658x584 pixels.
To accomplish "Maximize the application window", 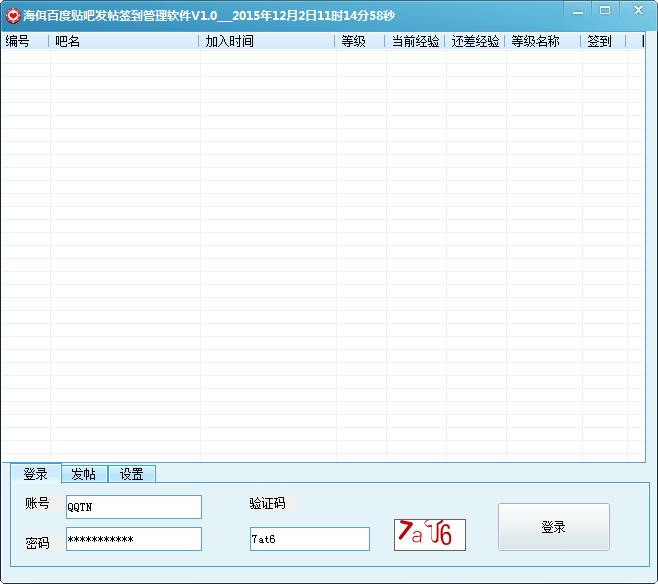I will [x=605, y=9].
